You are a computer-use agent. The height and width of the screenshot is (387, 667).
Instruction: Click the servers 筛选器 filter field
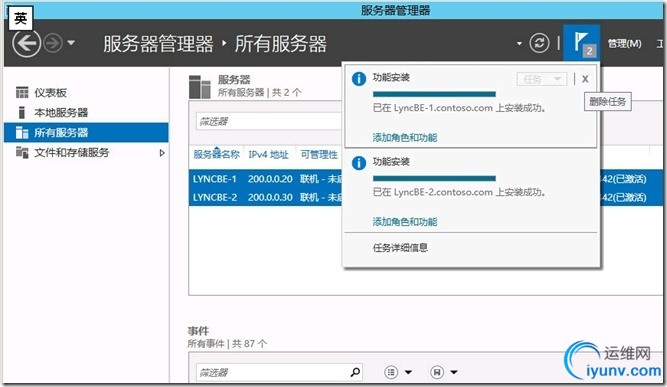[x=269, y=122]
